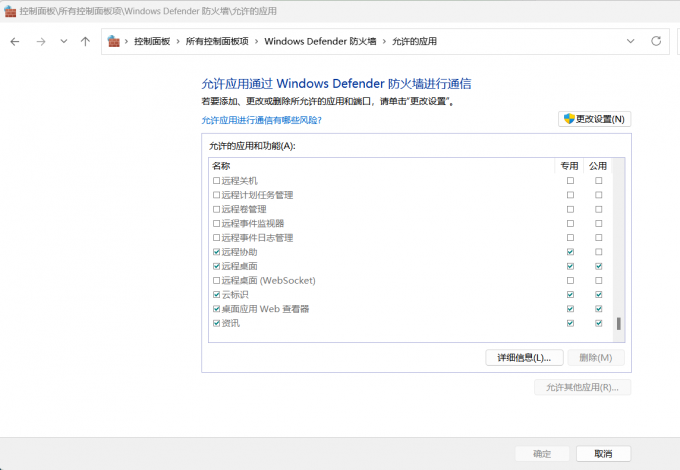Click the firewall icon in the address bar
680x470 pixels.
[x=114, y=41]
